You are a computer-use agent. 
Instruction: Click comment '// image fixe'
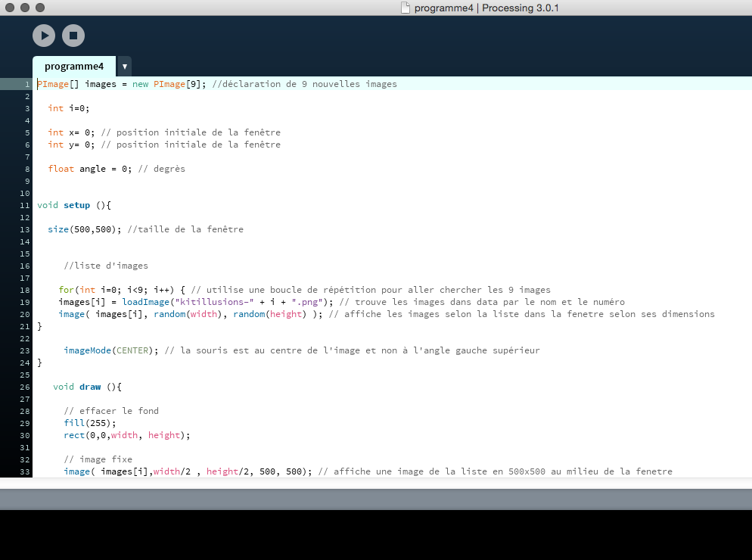click(x=98, y=459)
